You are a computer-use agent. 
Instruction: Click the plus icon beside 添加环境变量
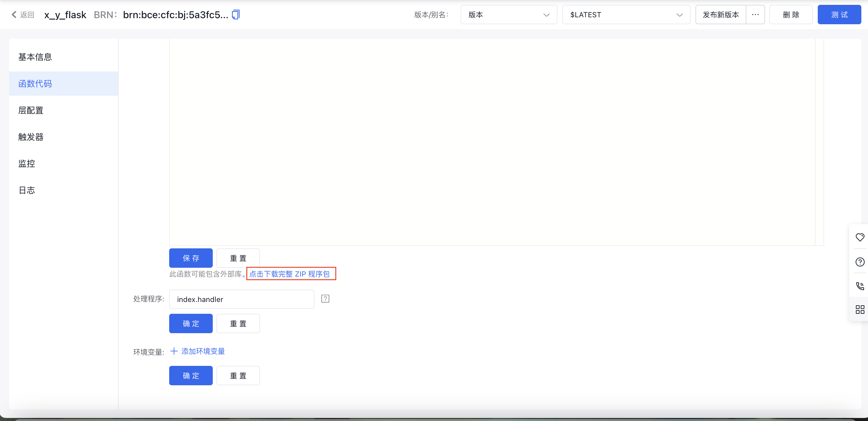(x=174, y=351)
